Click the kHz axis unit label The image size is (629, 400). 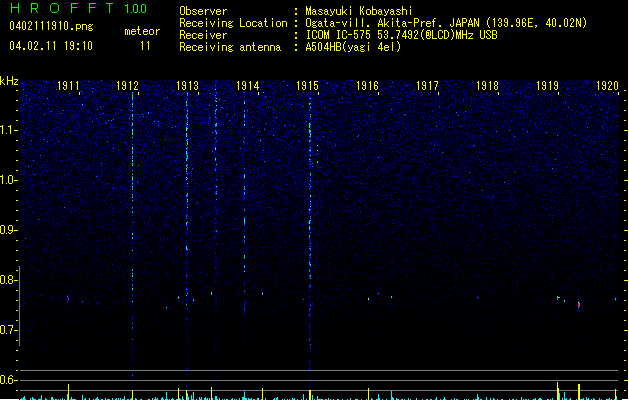pyautogui.click(x=9, y=81)
